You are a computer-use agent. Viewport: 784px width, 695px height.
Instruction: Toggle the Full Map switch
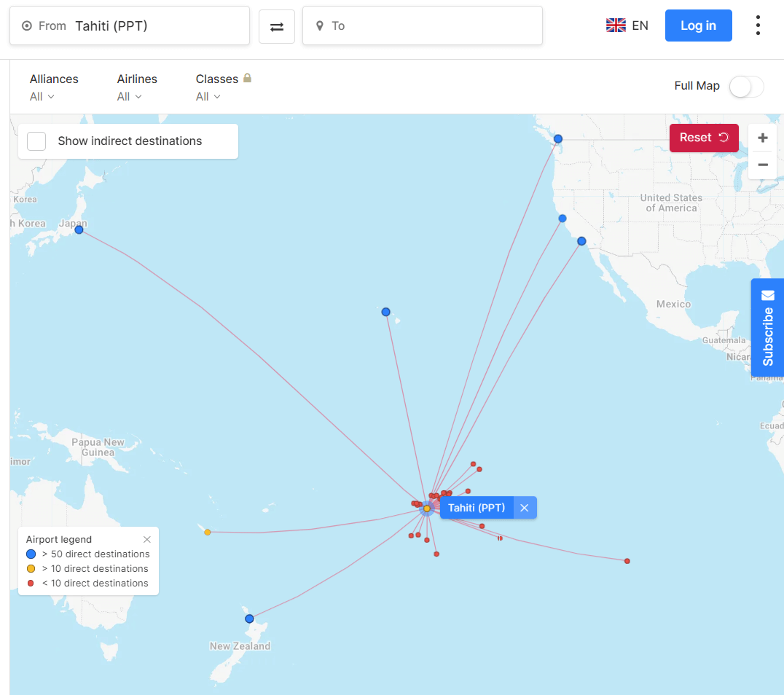point(745,86)
